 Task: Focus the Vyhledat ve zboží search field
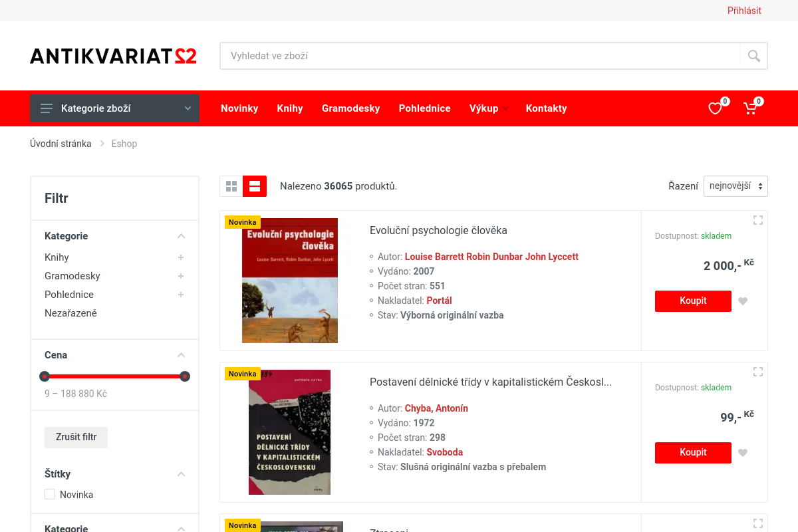pyautogui.click(x=480, y=56)
